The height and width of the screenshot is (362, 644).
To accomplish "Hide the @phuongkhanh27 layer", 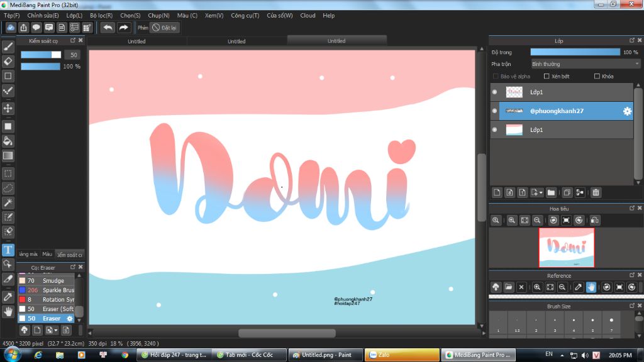I will (494, 111).
